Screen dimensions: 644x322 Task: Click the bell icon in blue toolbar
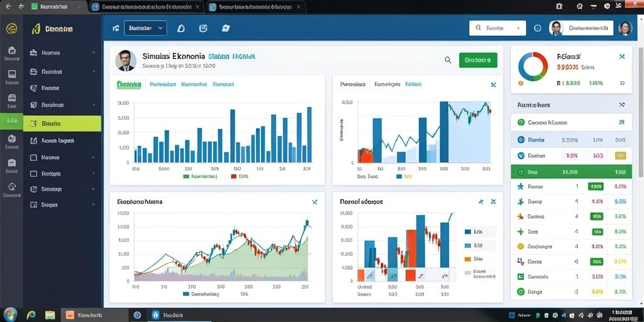pos(180,28)
